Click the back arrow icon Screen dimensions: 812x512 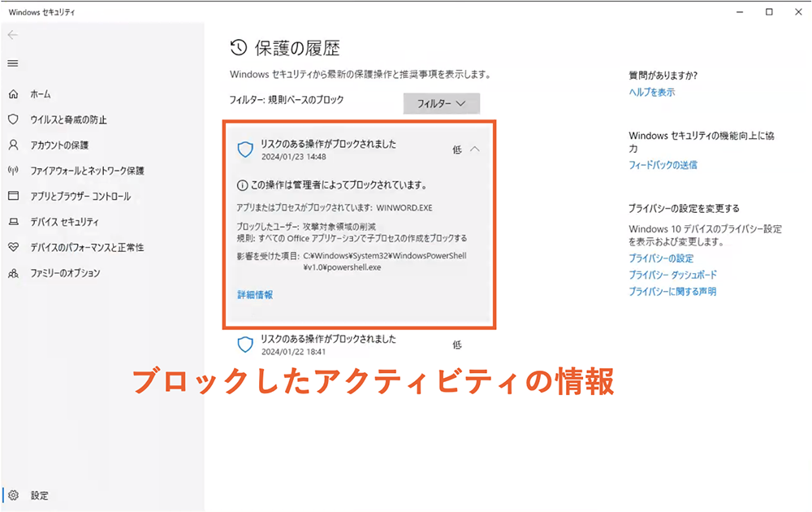[x=13, y=35]
